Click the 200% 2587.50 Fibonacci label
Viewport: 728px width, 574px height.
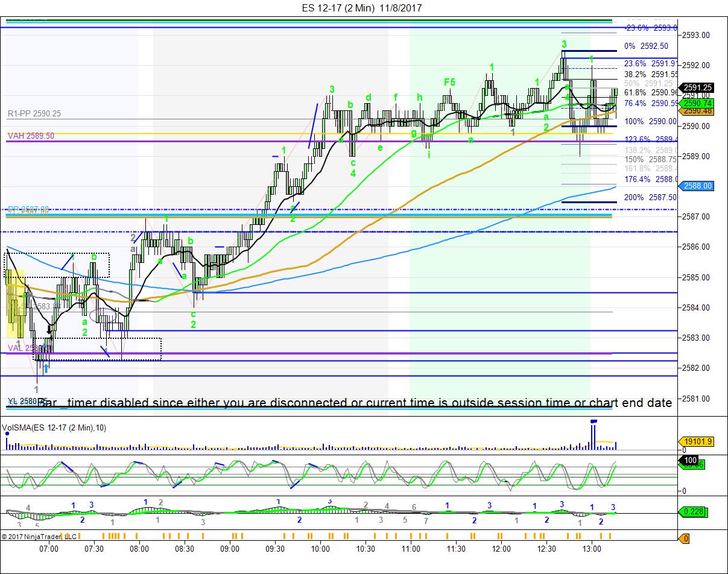651,197
